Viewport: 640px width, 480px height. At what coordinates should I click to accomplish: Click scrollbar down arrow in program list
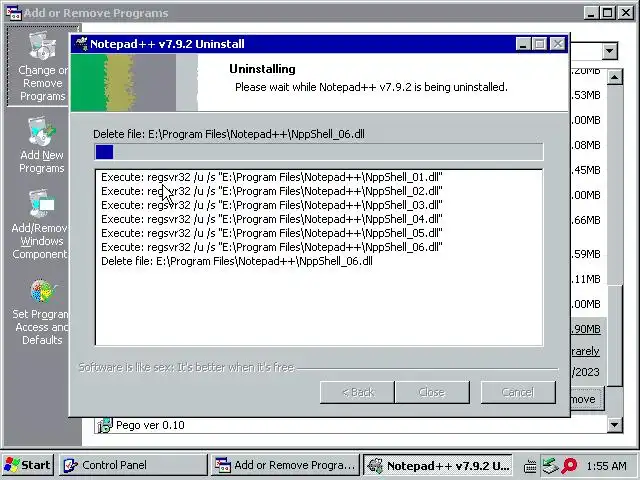[615, 424]
